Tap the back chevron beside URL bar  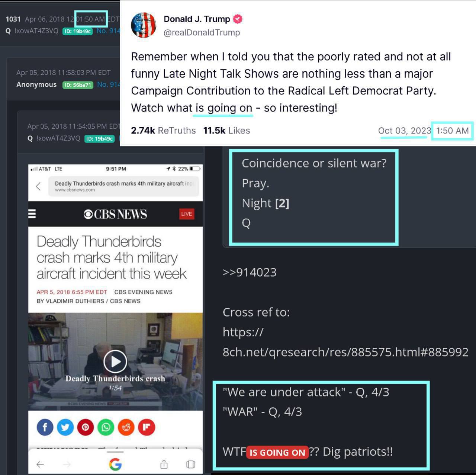coord(38,186)
